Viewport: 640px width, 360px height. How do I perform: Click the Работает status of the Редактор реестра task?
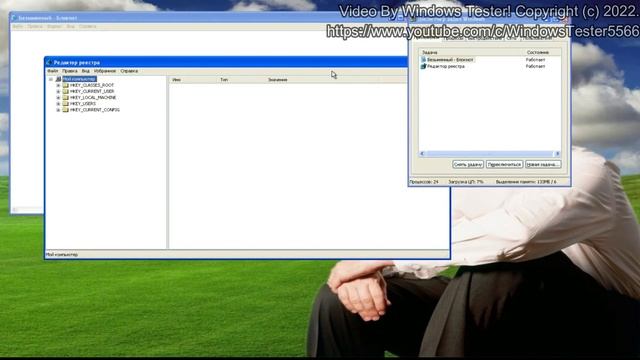(x=536, y=66)
